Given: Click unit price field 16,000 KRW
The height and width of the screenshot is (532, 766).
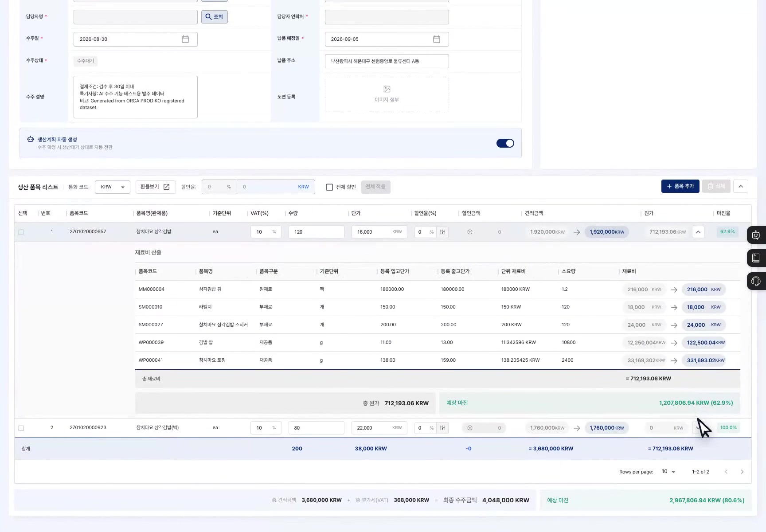Looking at the screenshot, I should pos(379,232).
